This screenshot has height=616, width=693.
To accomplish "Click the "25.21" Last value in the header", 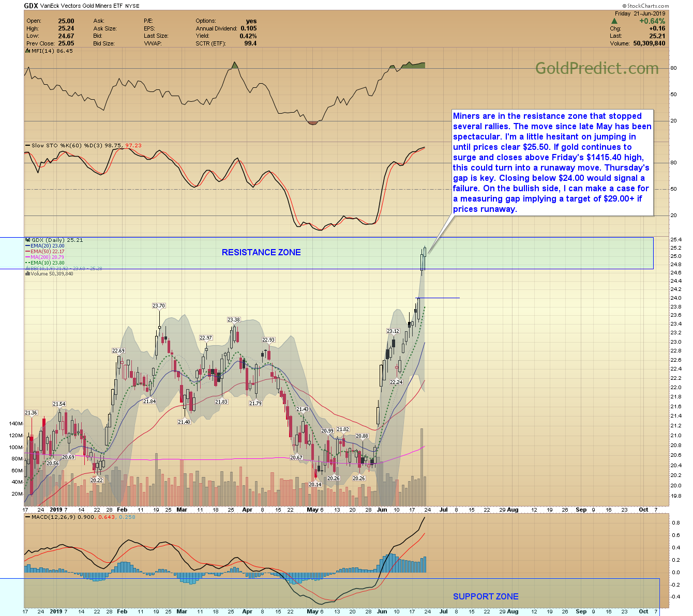I will (x=657, y=36).
